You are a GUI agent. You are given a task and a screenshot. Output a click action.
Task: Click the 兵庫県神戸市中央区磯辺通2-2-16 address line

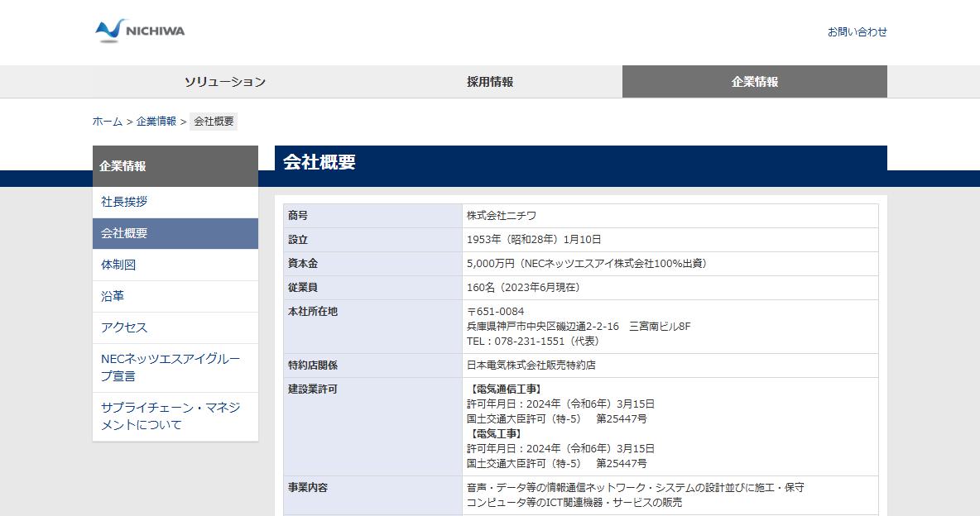pyautogui.click(x=579, y=326)
